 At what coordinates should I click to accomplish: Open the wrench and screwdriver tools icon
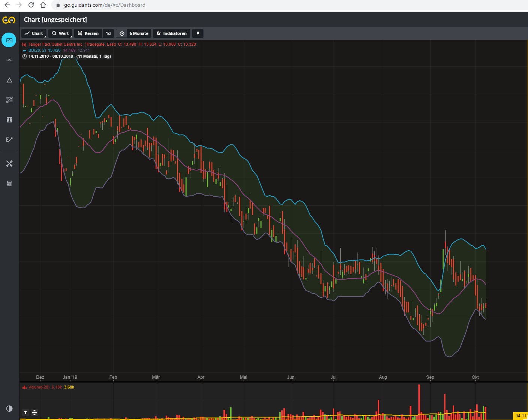point(9,164)
